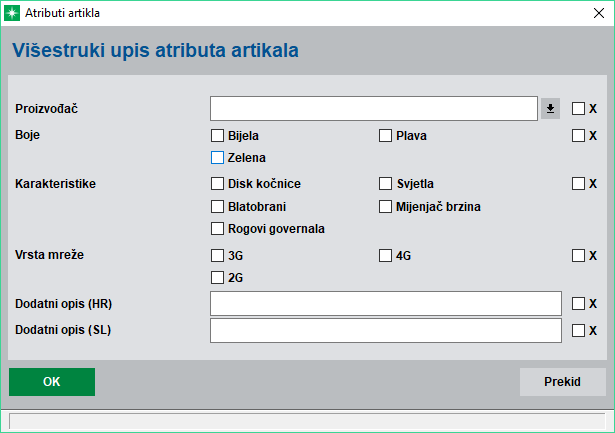Enable Mijenjač brzina checkbox

pyautogui.click(x=385, y=207)
